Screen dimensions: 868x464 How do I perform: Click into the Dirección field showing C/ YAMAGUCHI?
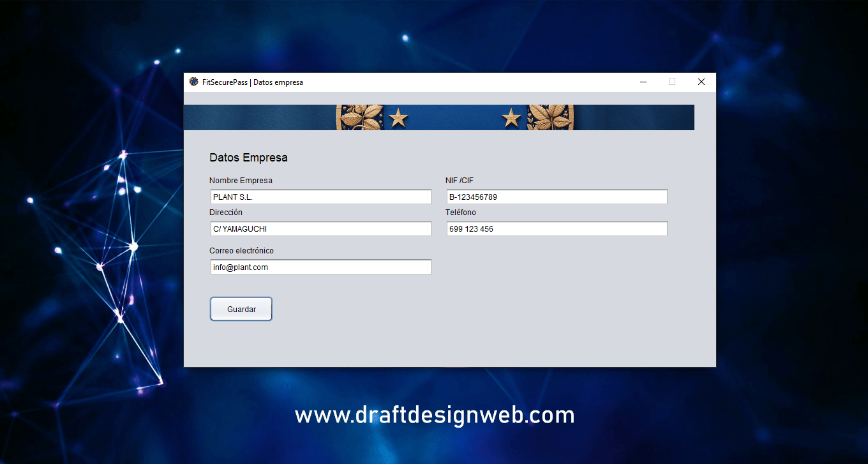click(x=320, y=228)
